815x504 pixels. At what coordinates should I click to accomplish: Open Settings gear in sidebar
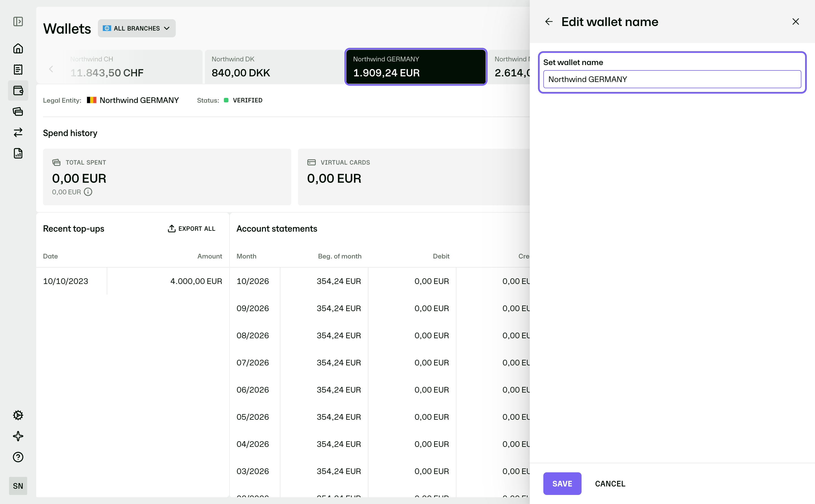(18, 415)
